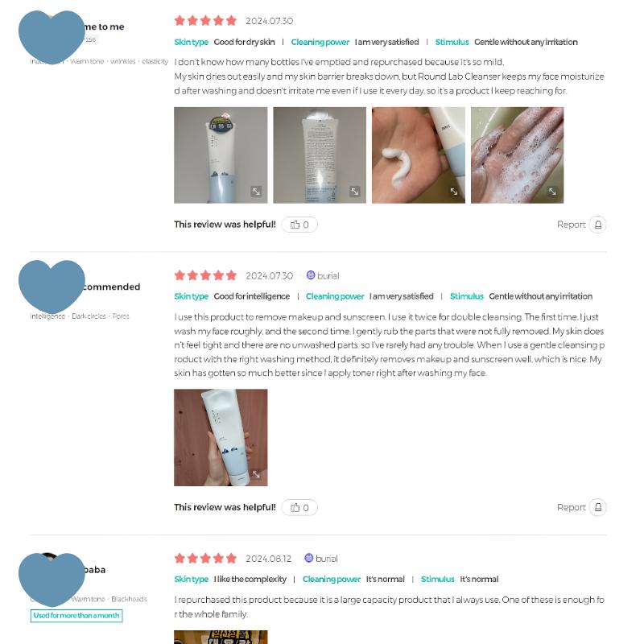Click the Report link on first review
644x644 pixels.
click(571, 225)
